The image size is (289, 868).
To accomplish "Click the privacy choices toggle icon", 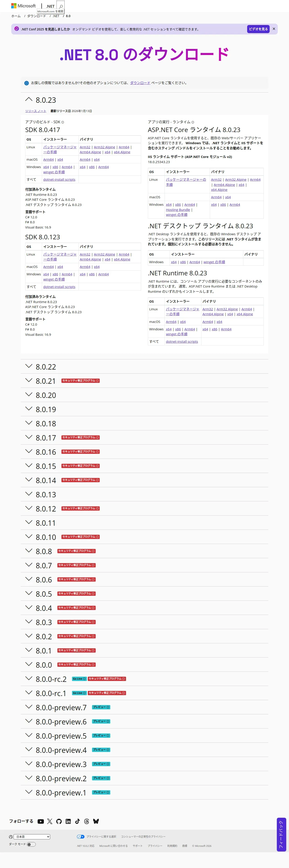I will click(x=80, y=836).
